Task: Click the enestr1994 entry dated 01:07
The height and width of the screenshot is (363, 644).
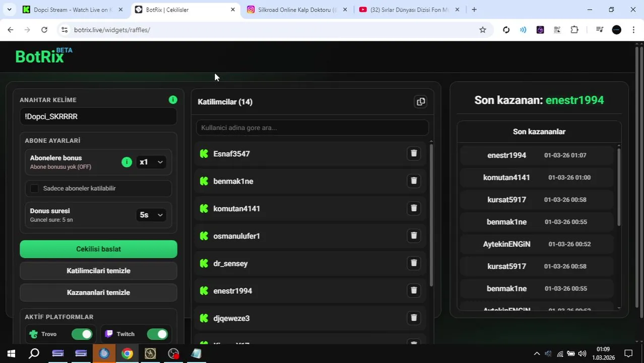Action: (537, 155)
